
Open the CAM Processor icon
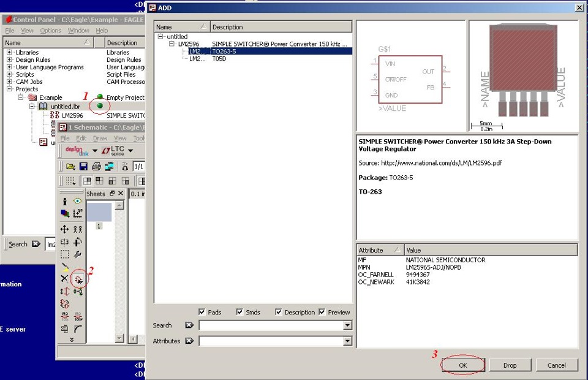(x=109, y=166)
